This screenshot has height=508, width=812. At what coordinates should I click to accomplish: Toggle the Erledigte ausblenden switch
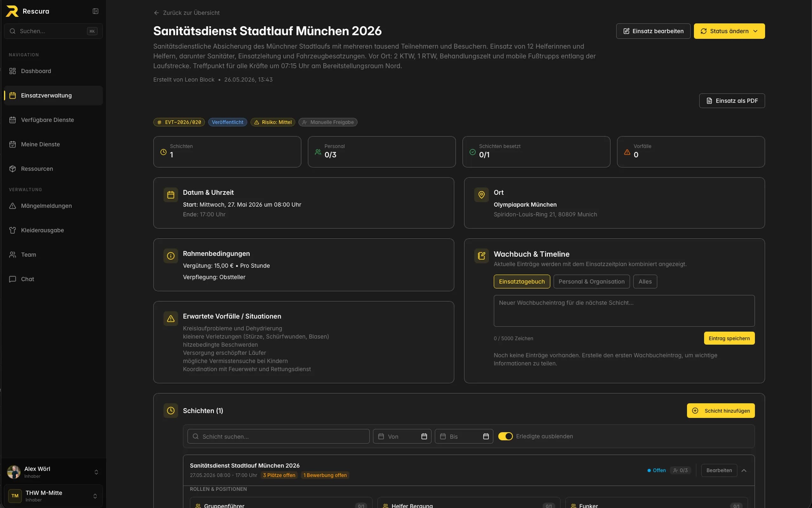coord(505,436)
